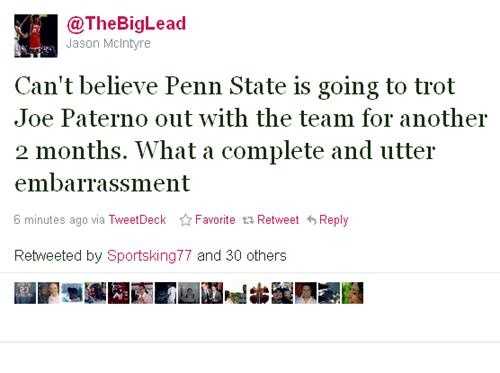This screenshot has height=373, width=500.
Task: Click the Jason McIntyre name text
Action: click(x=108, y=43)
